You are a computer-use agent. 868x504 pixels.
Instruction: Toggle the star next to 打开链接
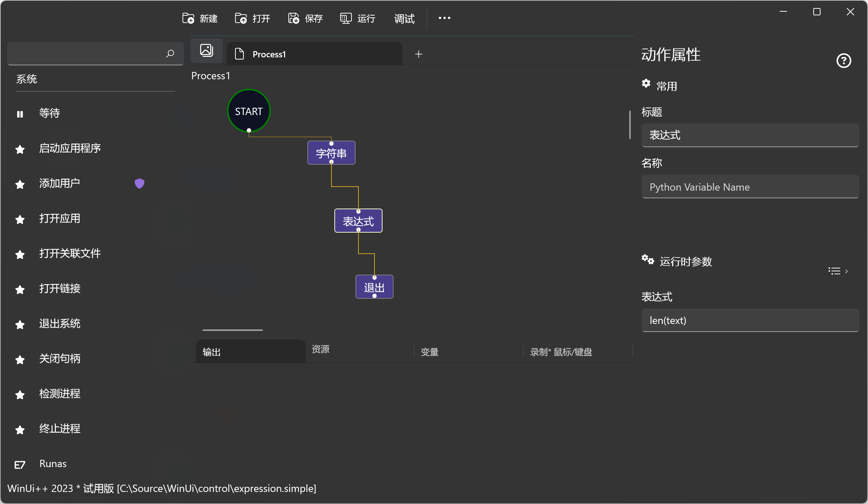pyautogui.click(x=20, y=290)
